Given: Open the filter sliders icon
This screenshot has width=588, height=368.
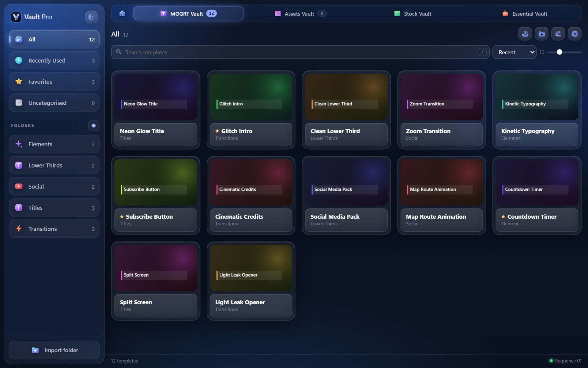Looking at the screenshot, I should pyautogui.click(x=558, y=34).
